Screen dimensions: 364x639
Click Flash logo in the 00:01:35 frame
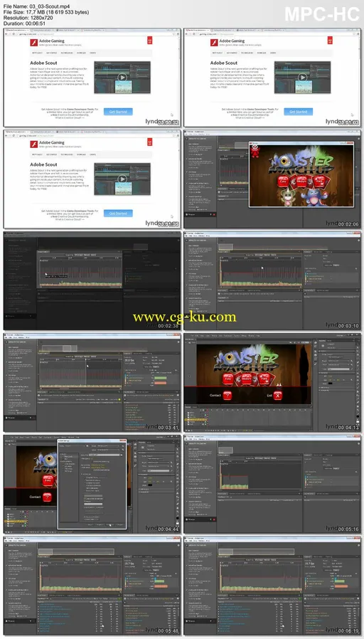click(34, 144)
